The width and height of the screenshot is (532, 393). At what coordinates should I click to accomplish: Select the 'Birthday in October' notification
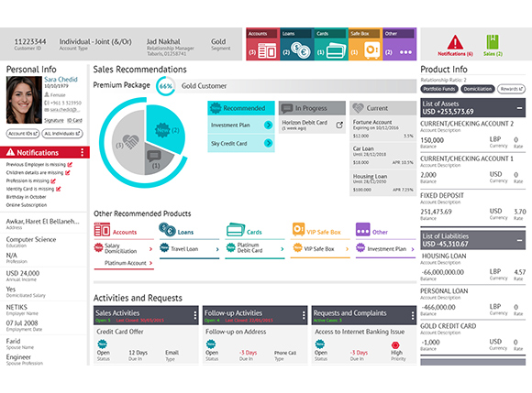pos(26,197)
